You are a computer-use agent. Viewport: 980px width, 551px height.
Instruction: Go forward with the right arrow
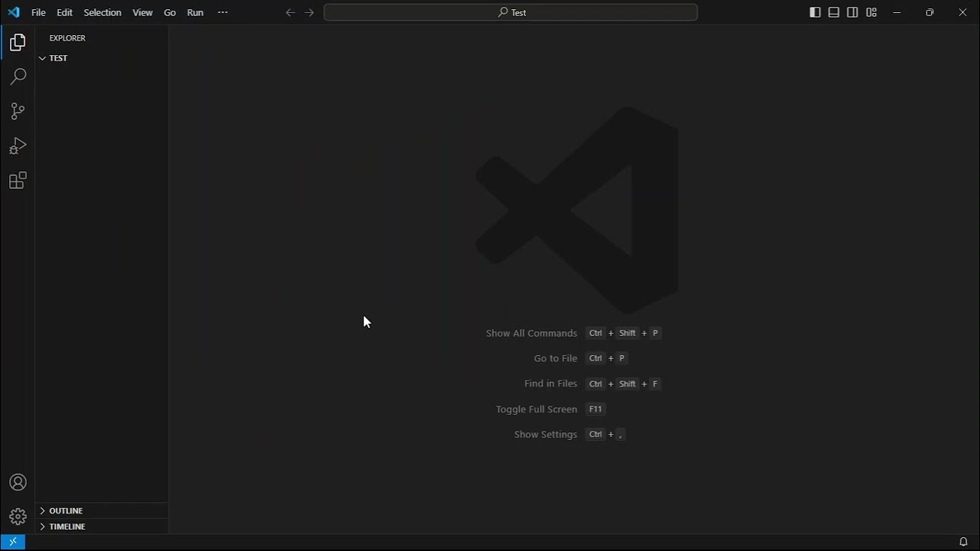click(x=309, y=12)
